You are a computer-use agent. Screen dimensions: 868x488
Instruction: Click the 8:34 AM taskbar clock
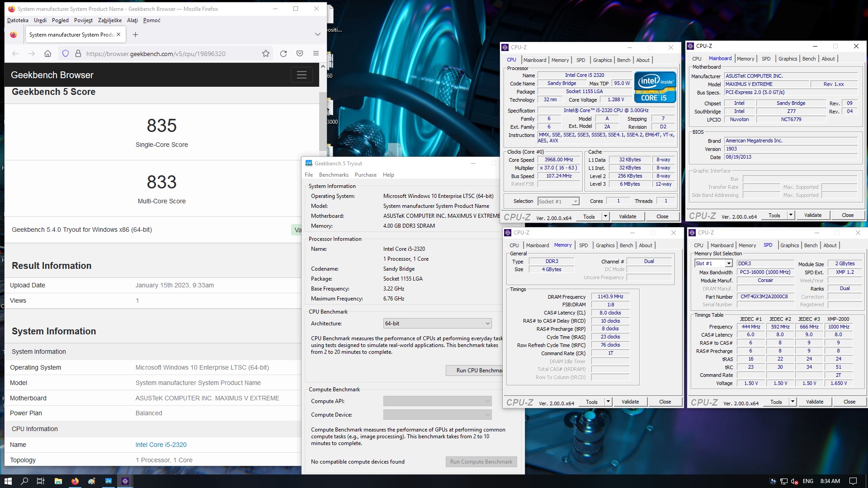830,481
